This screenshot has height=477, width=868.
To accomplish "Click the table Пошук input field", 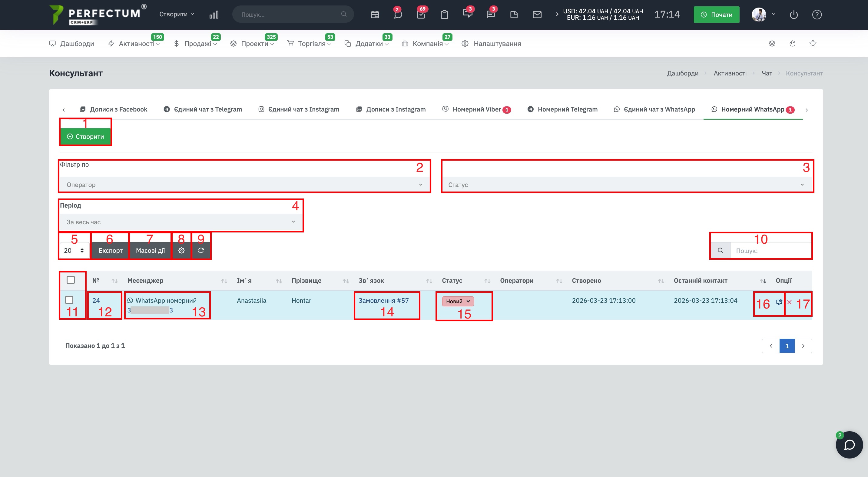I will click(770, 251).
